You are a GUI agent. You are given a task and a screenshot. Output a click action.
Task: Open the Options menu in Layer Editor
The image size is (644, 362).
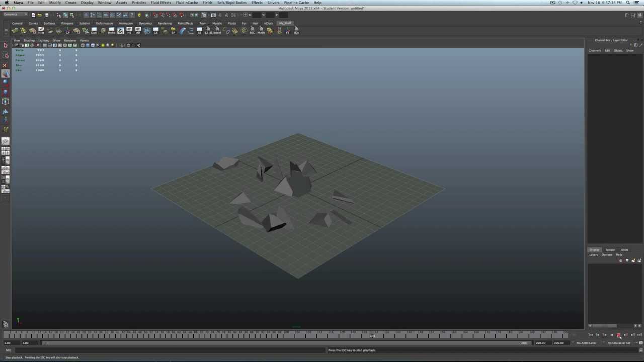point(607,254)
